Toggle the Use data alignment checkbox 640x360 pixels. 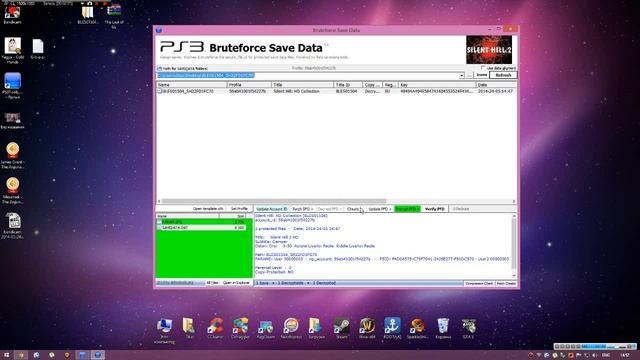pos(483,68)
